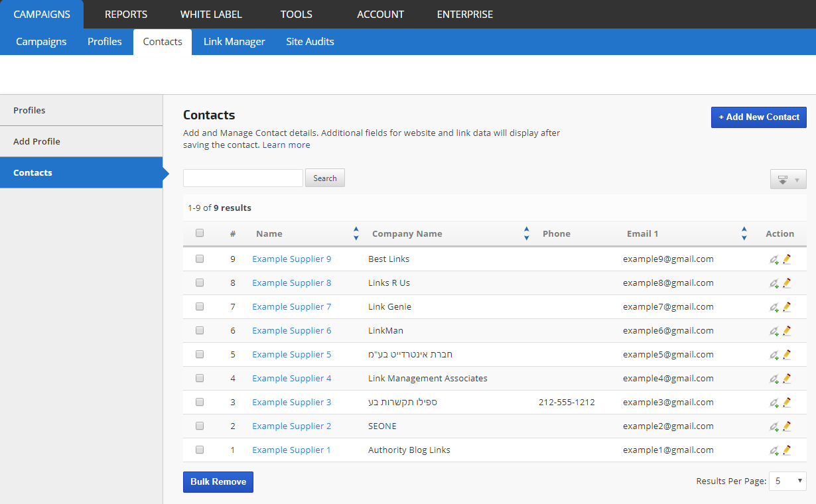Open the Results Per Page dropdown
This screenshot has width=816, height=504.
click(x=787, y=481)
